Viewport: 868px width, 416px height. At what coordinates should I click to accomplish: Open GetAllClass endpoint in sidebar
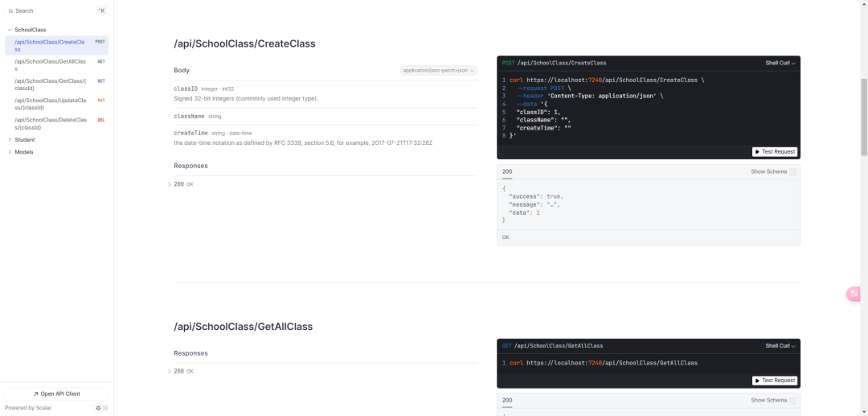(x=50, y=65)
